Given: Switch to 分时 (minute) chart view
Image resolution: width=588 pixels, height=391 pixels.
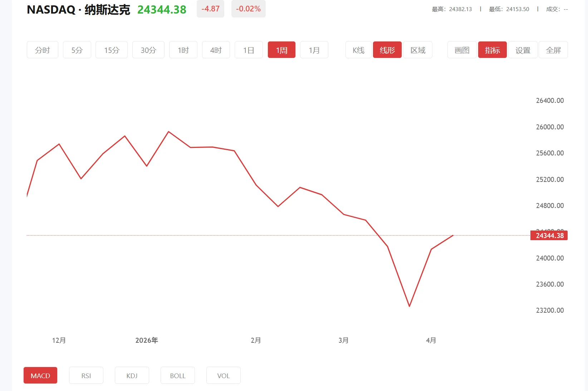Looking at the screenshot, I should point(42,50).
